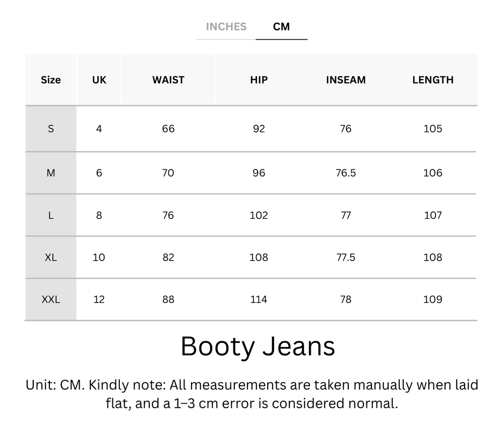Click the UK size 12 cell
This screenshot has width=504, height=438.
click(x=99, y=299)
